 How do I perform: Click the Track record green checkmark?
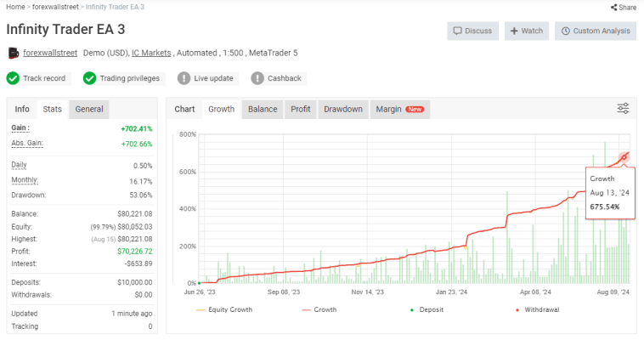point(13,78)
